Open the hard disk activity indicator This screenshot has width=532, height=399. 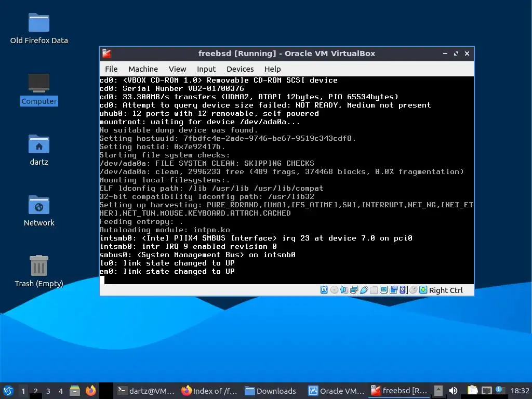pyautogui.click(x=324, y=290)
